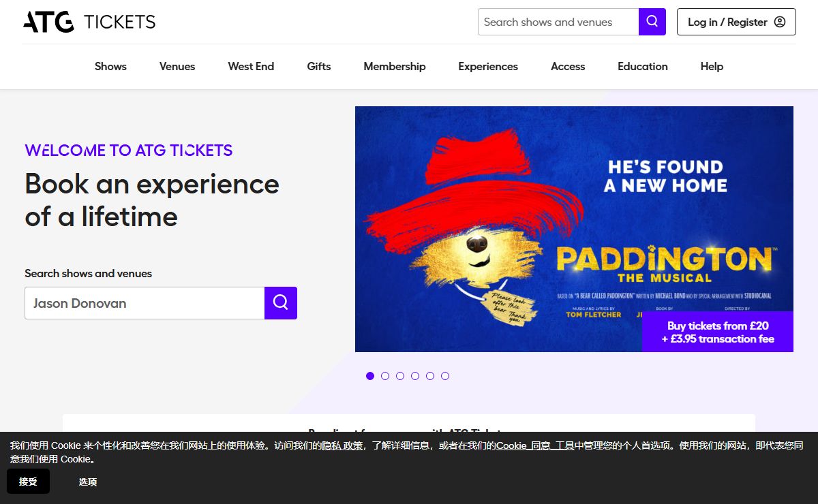Image resolution: width=818 pixels, height=504 pixels.
Task: Click the WELCOME TO ATG TICKETS heading
Action: pos(129,151)
